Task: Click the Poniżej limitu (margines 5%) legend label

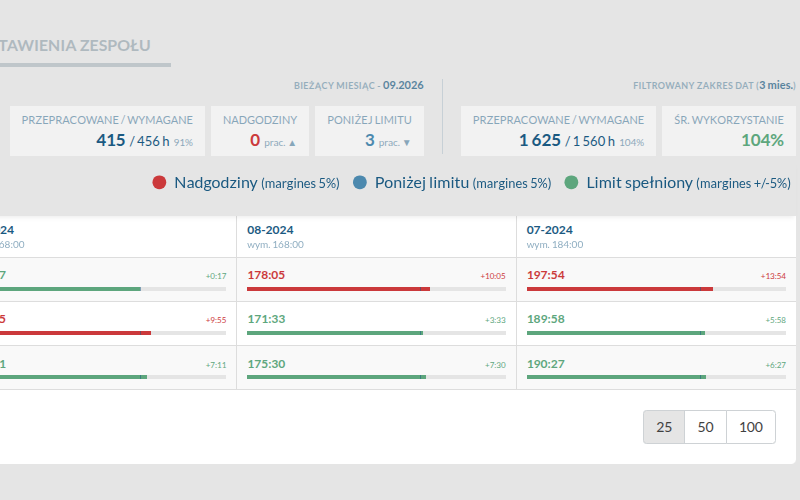Action: [463, 183]
